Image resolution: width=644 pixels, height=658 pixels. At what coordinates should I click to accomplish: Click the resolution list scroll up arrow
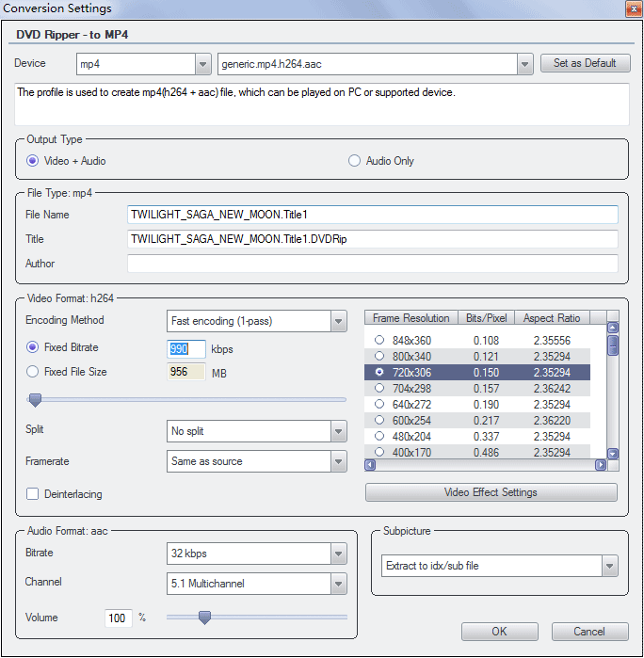point(613,328)
